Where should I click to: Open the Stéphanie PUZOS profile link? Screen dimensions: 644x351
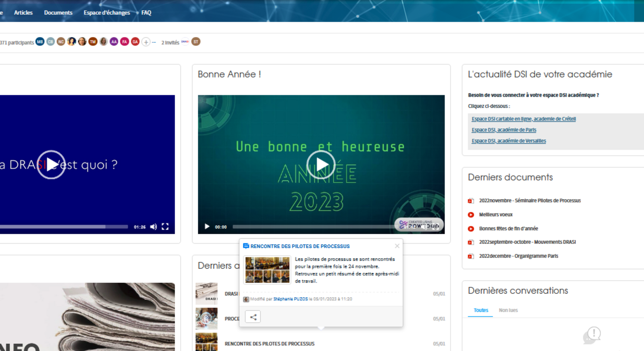pos(290,299)
